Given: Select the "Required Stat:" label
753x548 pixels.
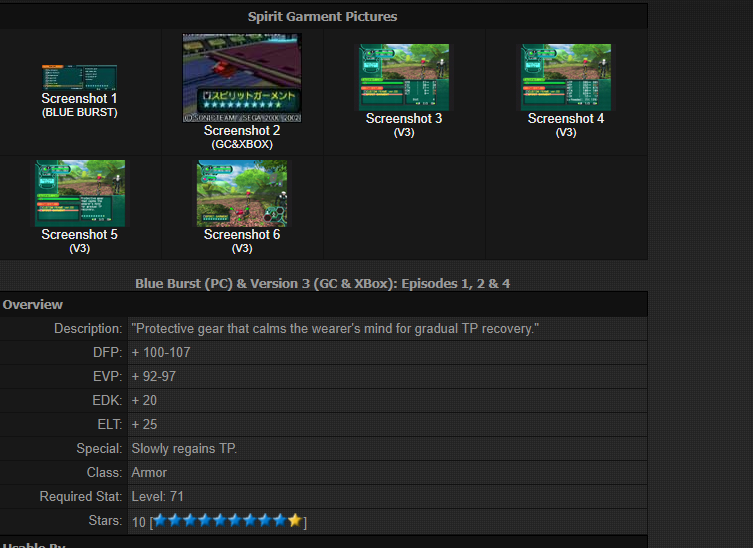Looking at the screenshot, I should click(81, 497).
